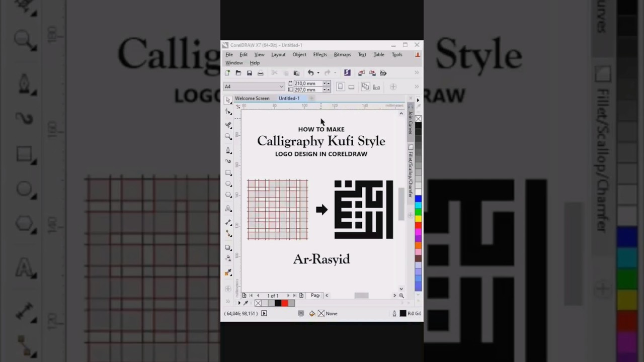
Task: Select the Polygon tool in the toolbox
Action: coord(228,195)
